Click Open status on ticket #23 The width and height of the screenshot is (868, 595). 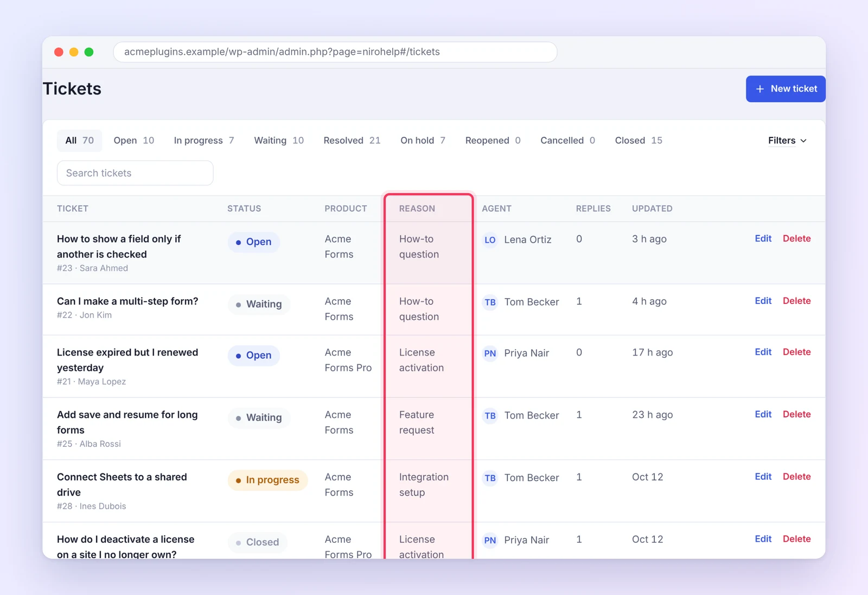click(x=253, y=242)
